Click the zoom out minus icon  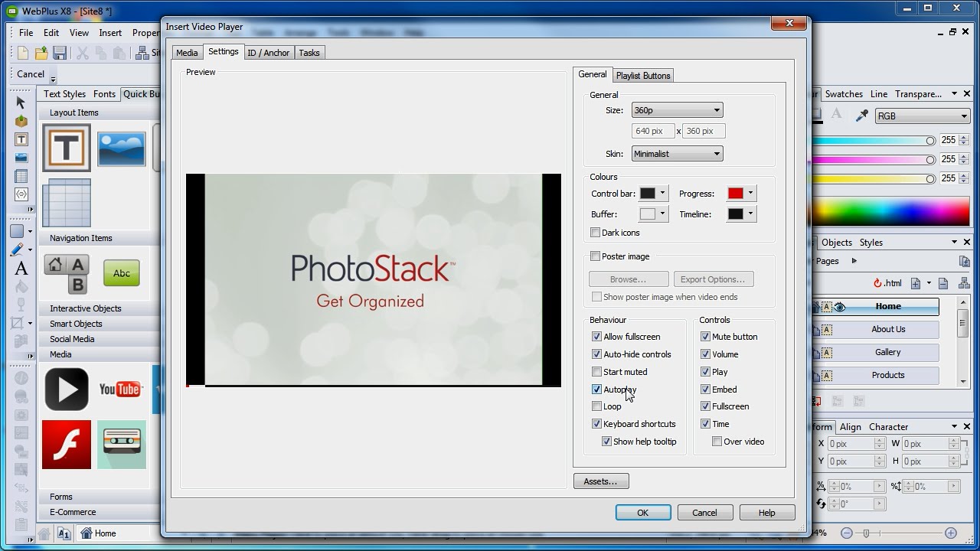click(847, 533)
